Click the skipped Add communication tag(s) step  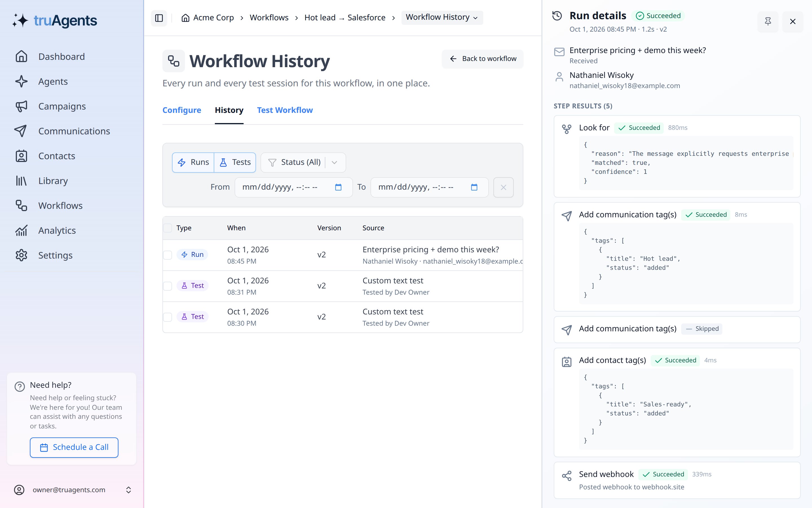coord(677,329)
